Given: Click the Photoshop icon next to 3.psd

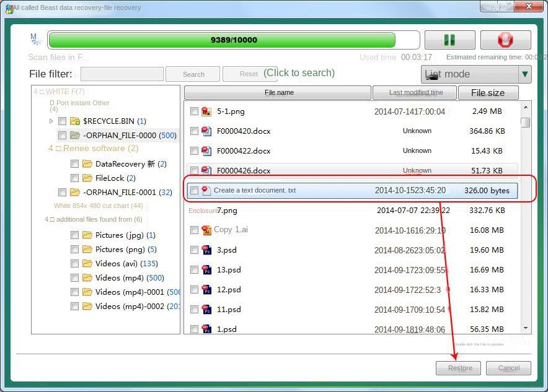Looking at the screenshot, I should 207,250.
